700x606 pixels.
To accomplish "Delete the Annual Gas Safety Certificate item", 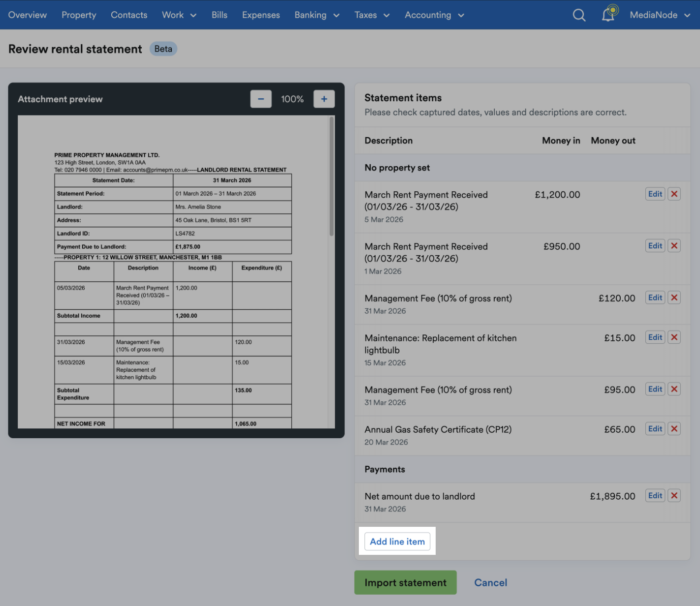I will tap(674, 428).
